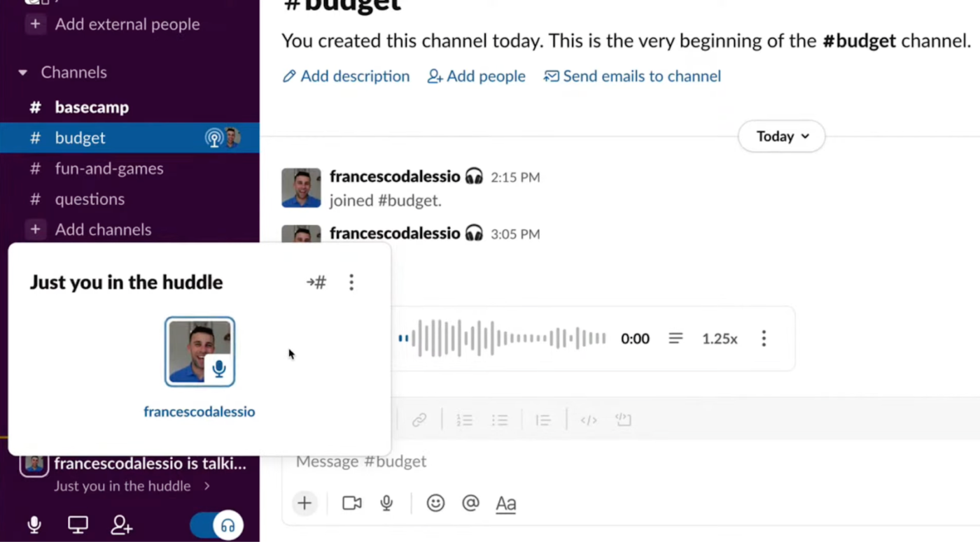Click the link formatting icon
The width and height of the screenshot is (980, 542).
coord(419,420)
